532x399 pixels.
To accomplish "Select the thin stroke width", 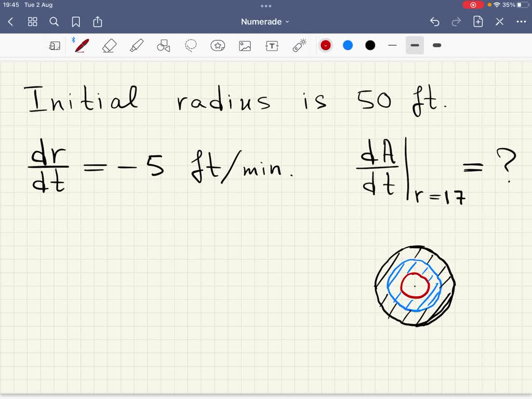I will (x=393, y=45).
